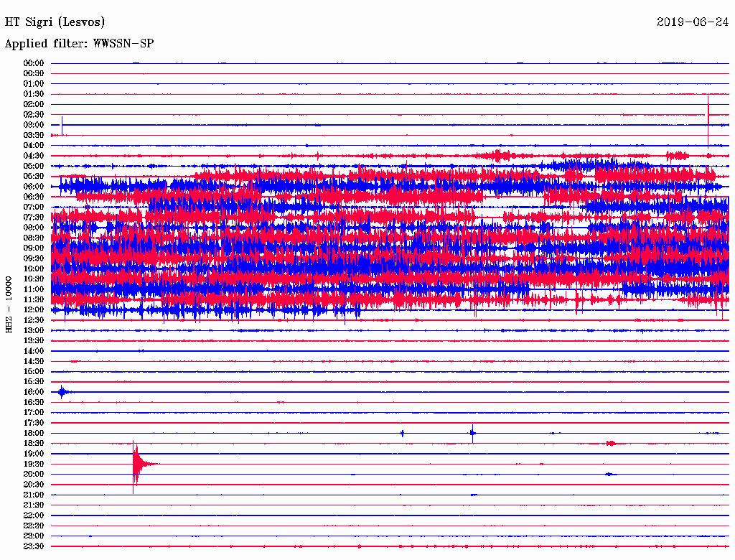This screenshot has height=560, width=735.
Task: Select the 16:00 time label
Action: (34, 393)
